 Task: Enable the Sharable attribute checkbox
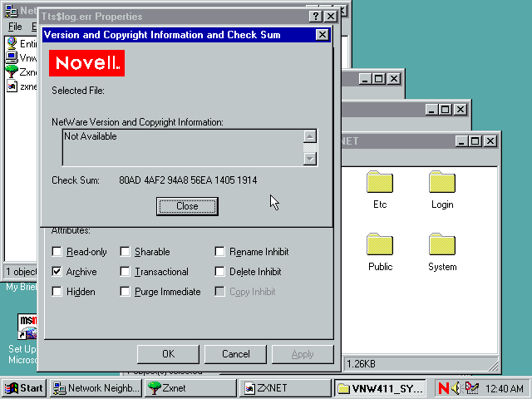tap(126, 252)
